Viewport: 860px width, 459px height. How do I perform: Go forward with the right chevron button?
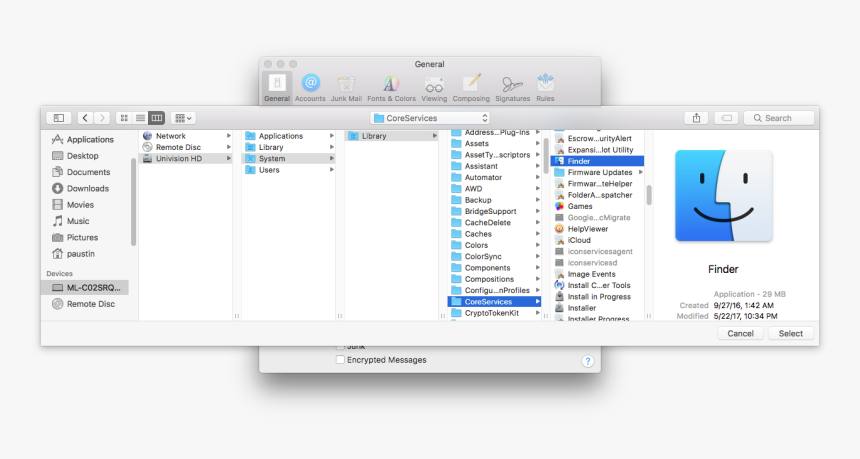(x=102, y=118)
